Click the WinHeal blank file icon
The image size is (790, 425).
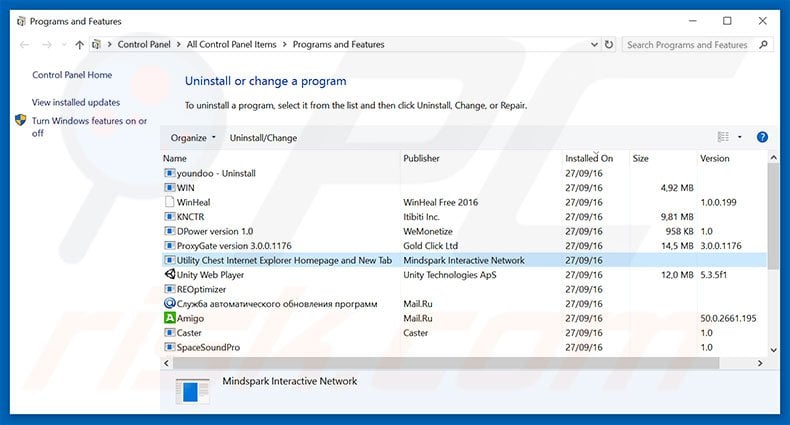click(x=170, y=202)
